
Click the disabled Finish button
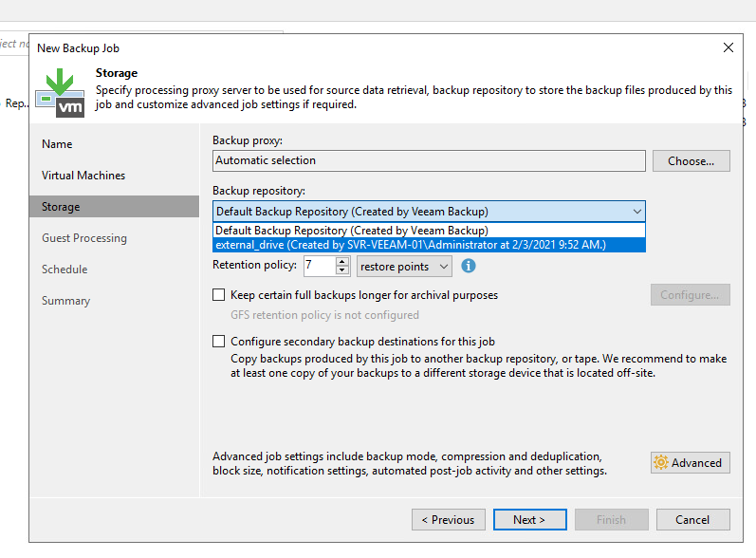612,520
